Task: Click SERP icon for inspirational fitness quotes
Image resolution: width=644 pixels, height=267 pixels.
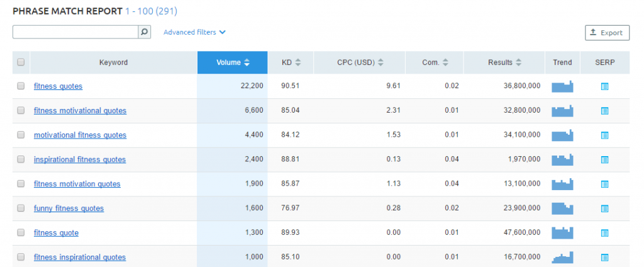Action: coord(605,160)
